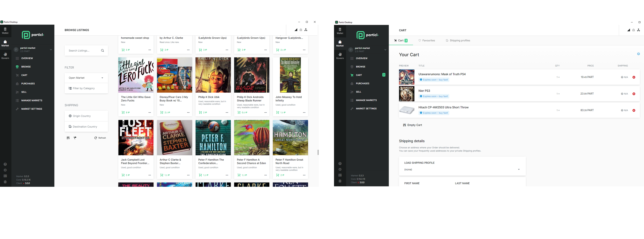
Task: Click the search magnifier icon in Search Listings
Action: click(x=102, y=51)
